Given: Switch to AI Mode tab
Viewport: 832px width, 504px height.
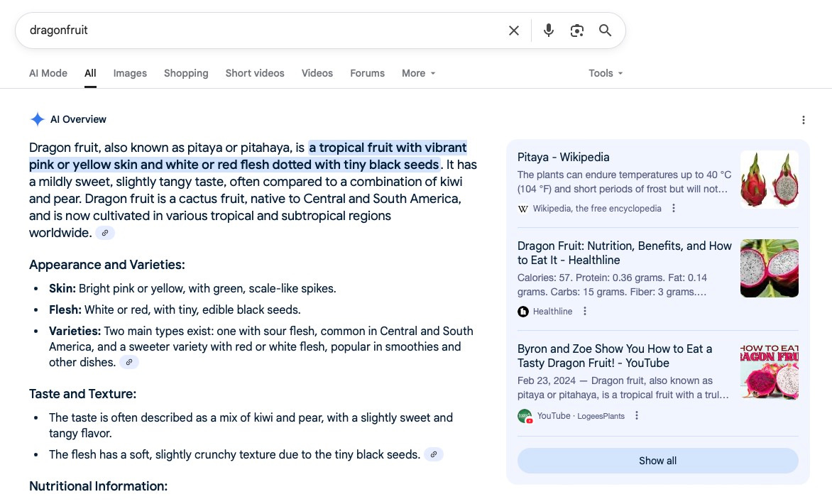Looking at the screenshot, I should click(x=48, y=73).
